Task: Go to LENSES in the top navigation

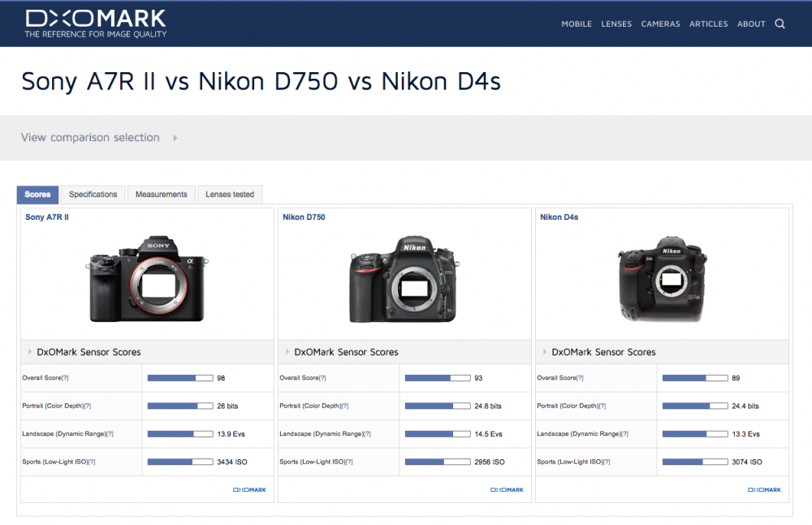Action: tap(616, 24)
